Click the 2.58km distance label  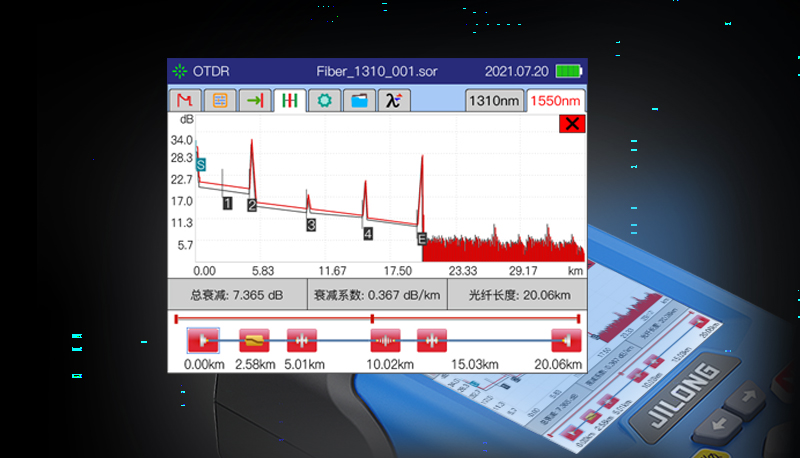pyautogui.click(x=255, y=365)
